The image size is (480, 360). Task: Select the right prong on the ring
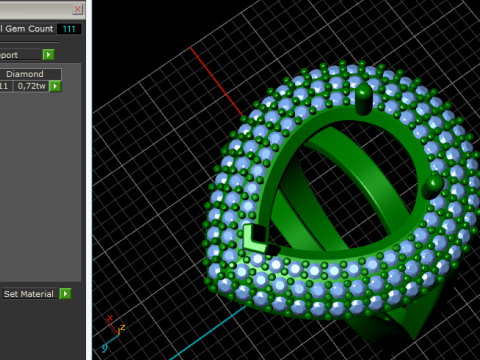(x=433, y=187)
